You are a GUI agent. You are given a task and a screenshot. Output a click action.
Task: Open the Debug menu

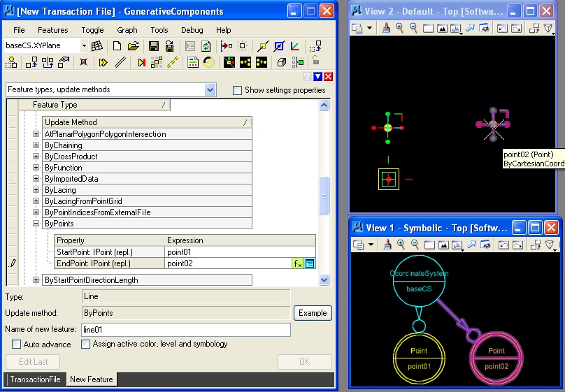(x=192, y=30)
